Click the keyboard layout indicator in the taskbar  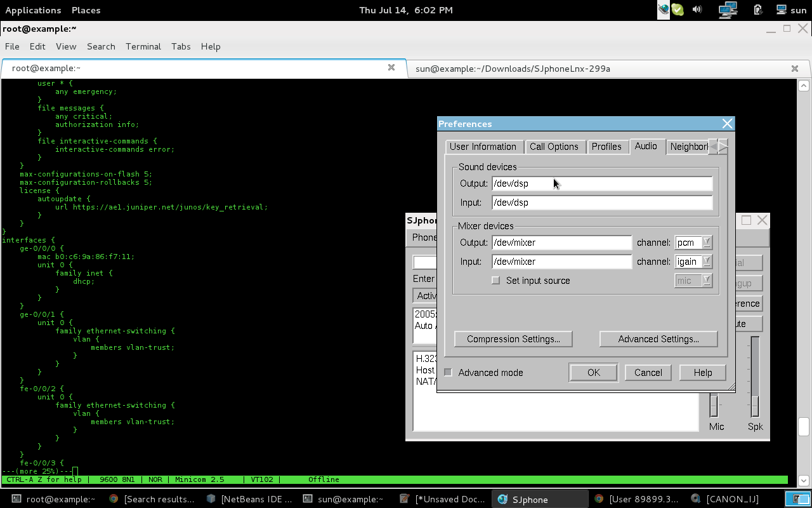pos(798,498)
